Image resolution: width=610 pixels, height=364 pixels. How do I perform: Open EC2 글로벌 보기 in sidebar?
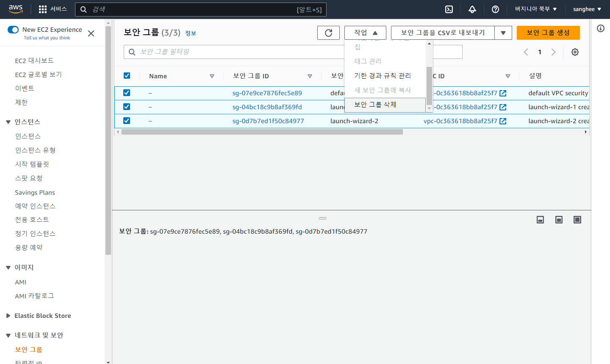tap(38, 74)
